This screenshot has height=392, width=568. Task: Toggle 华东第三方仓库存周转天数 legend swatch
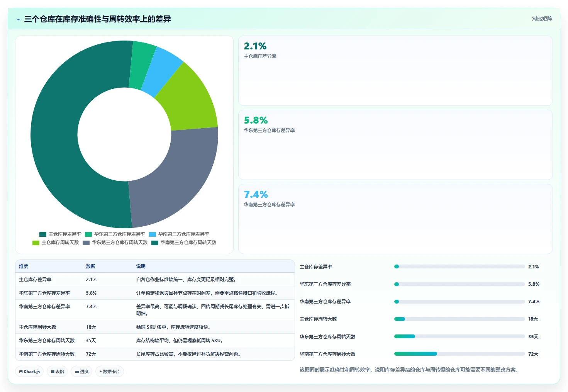click(86, 243)
